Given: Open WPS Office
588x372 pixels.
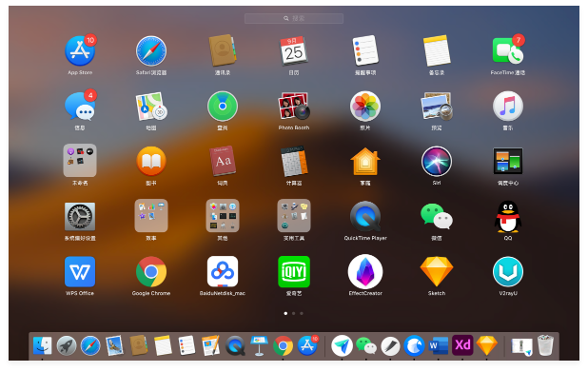Looking at the screenshot, I should click(x=80, y=271).
